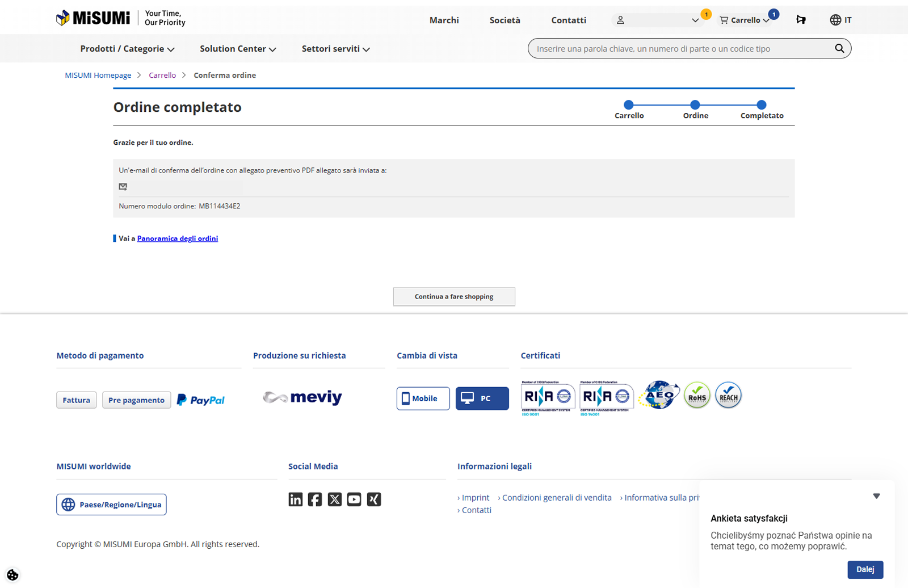Expand Prodotti / Categorie menu
This screenshot has width=908, height=588.
pyautogui.click(x=127, y=49)
